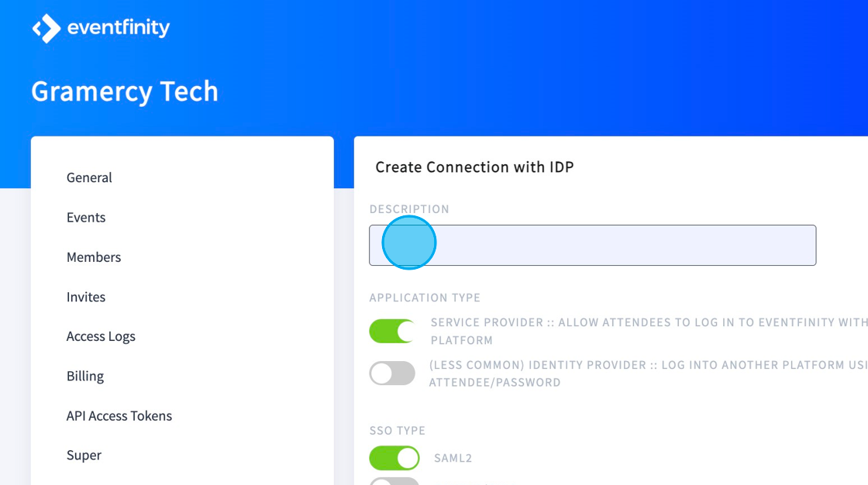Viewport: 868px width, 485px height.
Task: Click the Gramercy Tech organization heading
Action: click(125, 91)
